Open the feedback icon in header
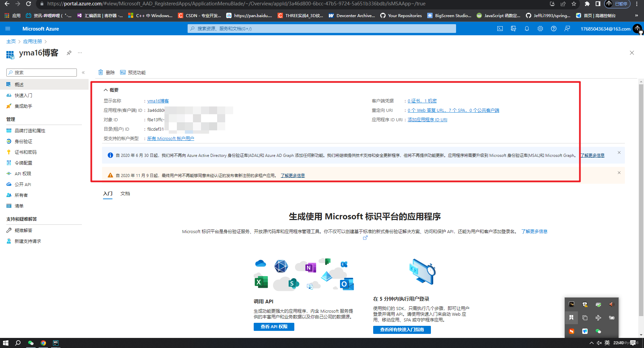The image size is (644, 348). coord(567,29)
